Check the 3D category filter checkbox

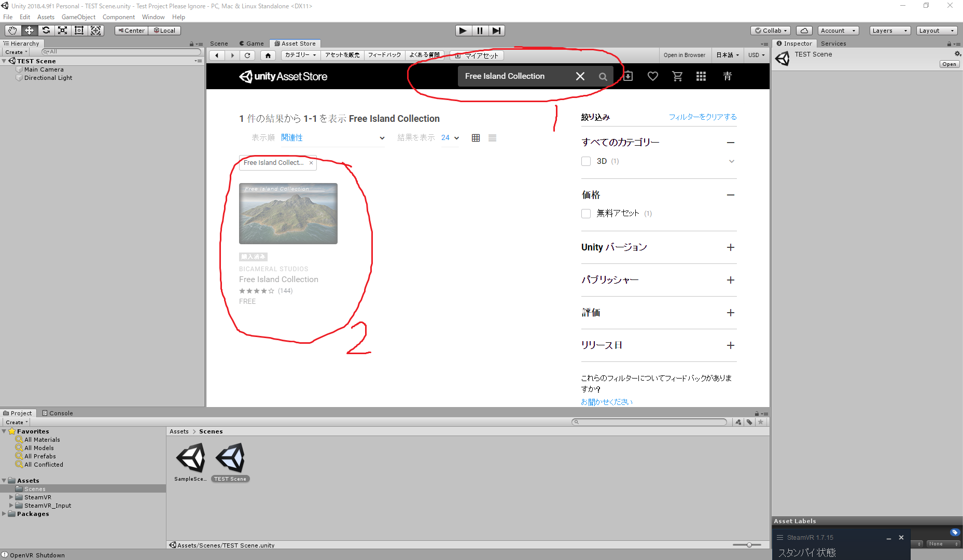(585, 161)
